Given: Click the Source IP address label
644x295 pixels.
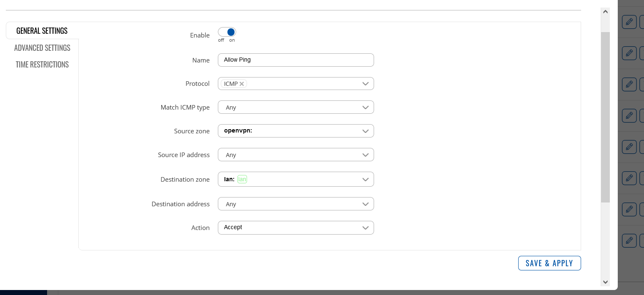Looking at the screenshot, I should coord(184,155).
